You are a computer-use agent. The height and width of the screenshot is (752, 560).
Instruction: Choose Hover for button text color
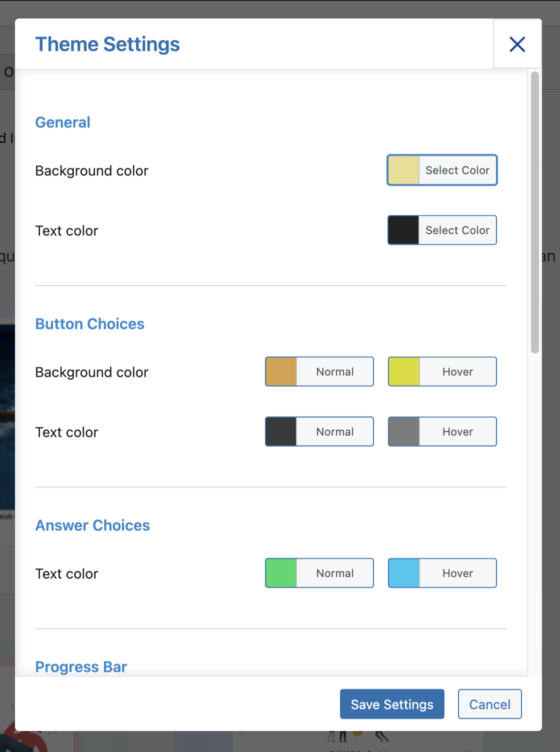457,431
